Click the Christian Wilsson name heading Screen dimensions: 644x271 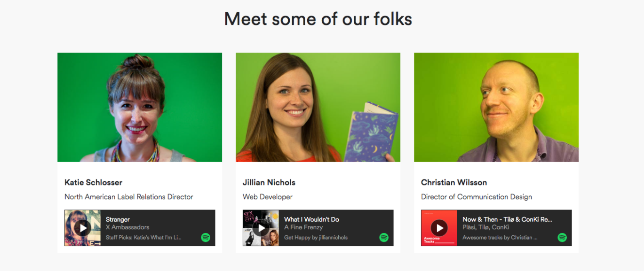[454, 182]
